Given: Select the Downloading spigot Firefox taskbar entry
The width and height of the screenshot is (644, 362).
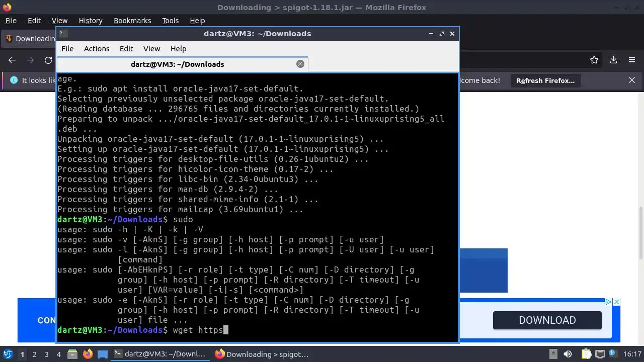Looking at the screenshot, I should [262, 354].
